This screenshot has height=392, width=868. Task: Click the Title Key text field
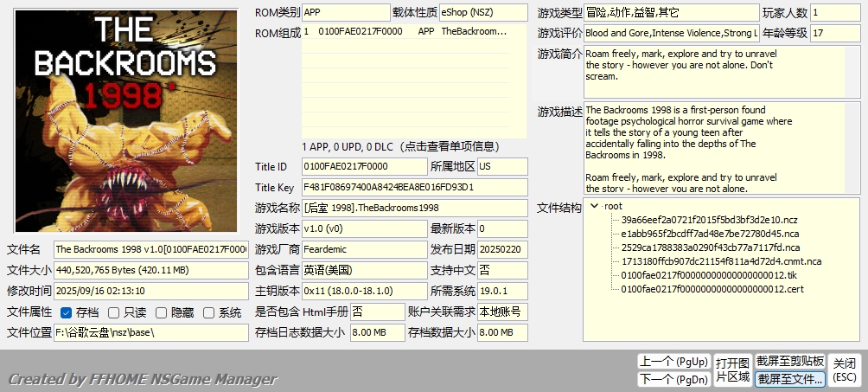(x=413, y=187)
